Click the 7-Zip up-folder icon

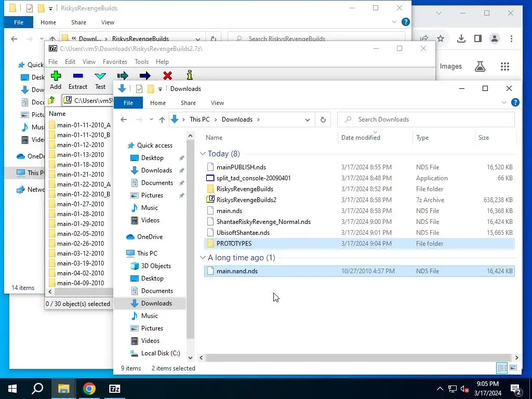click(51, 100)
